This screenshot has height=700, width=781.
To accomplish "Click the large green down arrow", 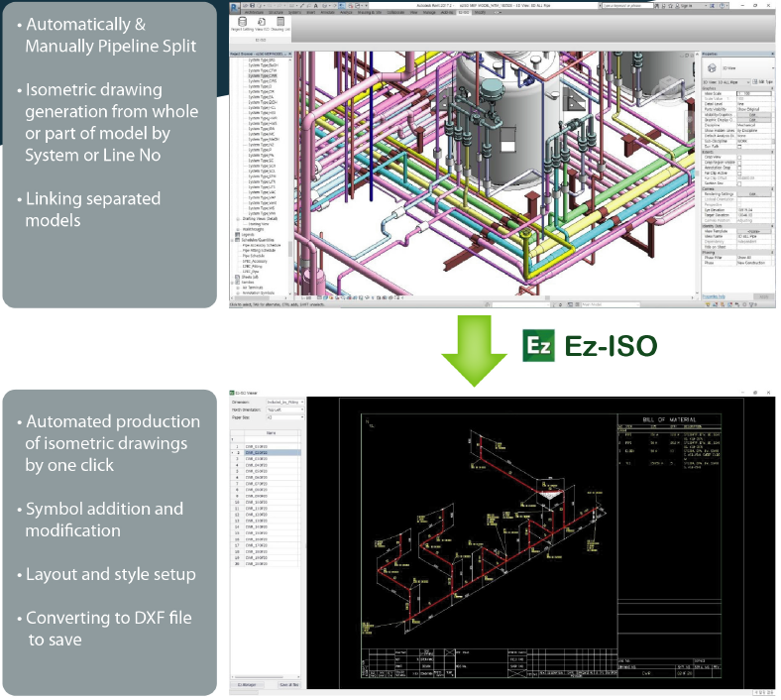I will click(473, 346).
